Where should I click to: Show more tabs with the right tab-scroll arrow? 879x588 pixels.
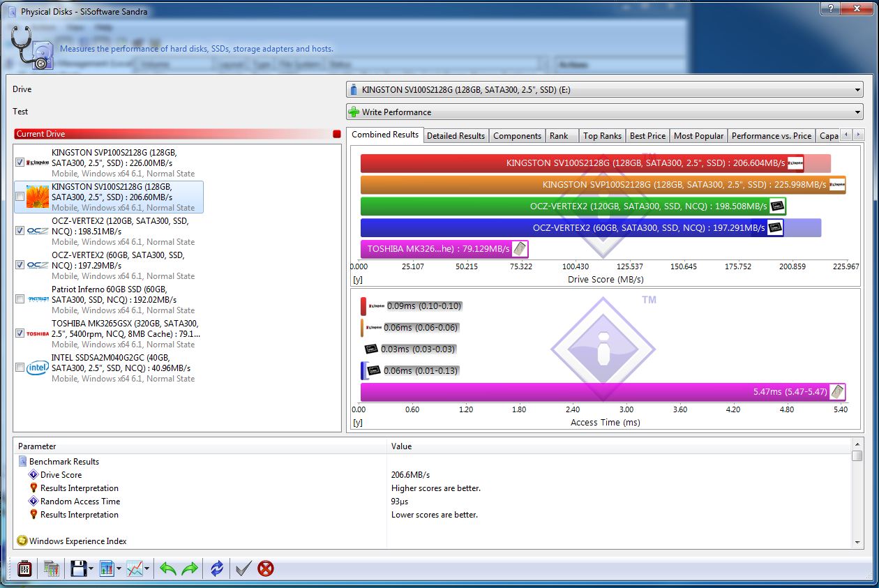coord(858,135)
